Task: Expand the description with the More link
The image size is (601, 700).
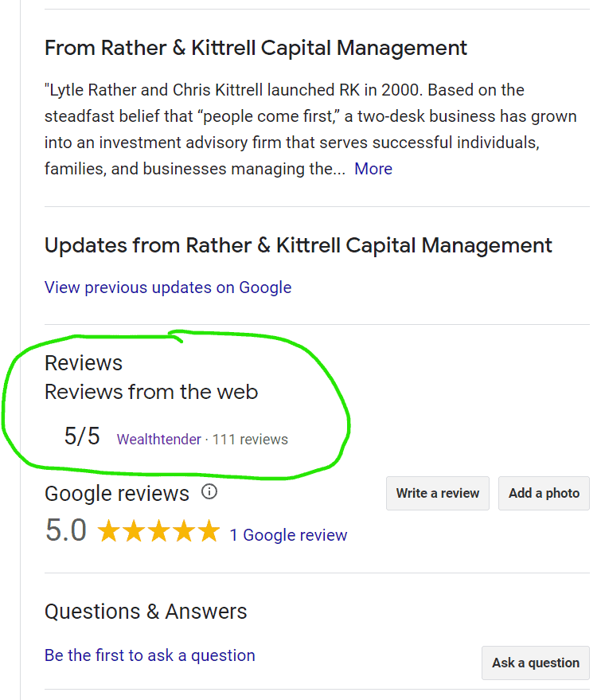Action: [373, 169]
